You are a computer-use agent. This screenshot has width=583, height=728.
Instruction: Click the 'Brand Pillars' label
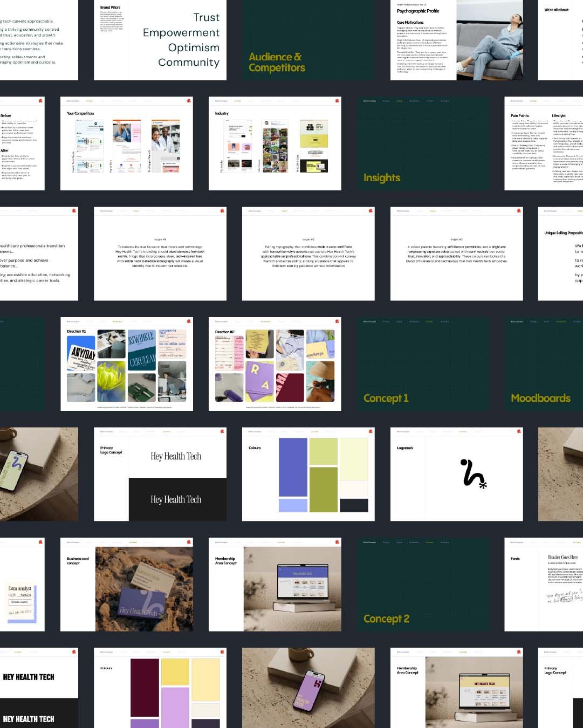(x=111, y=8)
